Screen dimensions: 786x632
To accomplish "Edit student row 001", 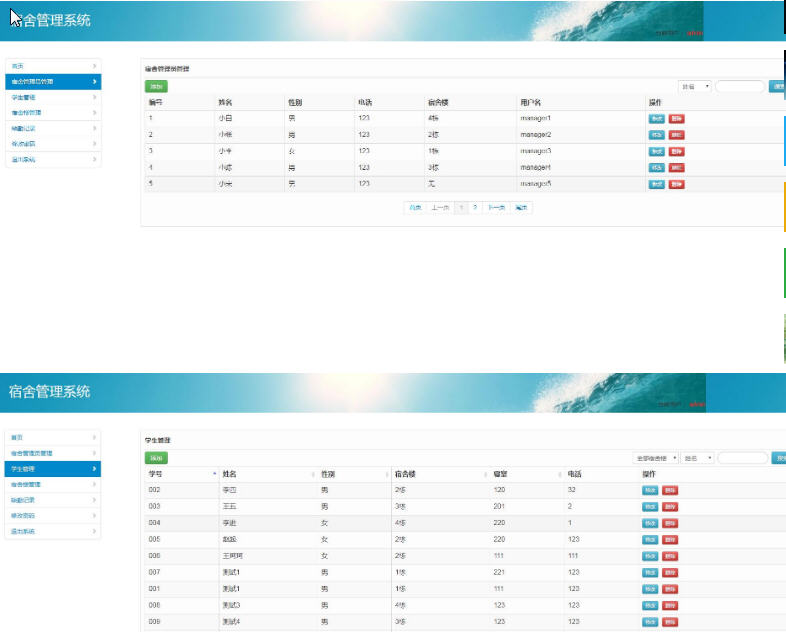I will coord(650,589).
